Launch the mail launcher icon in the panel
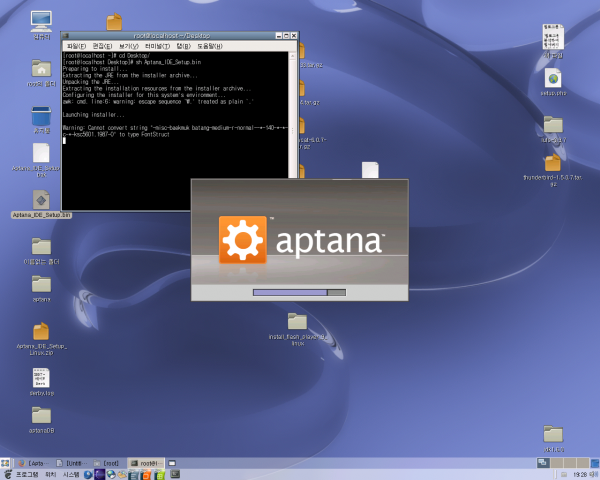This screenshot has width=600, height=480. [122, 475]
